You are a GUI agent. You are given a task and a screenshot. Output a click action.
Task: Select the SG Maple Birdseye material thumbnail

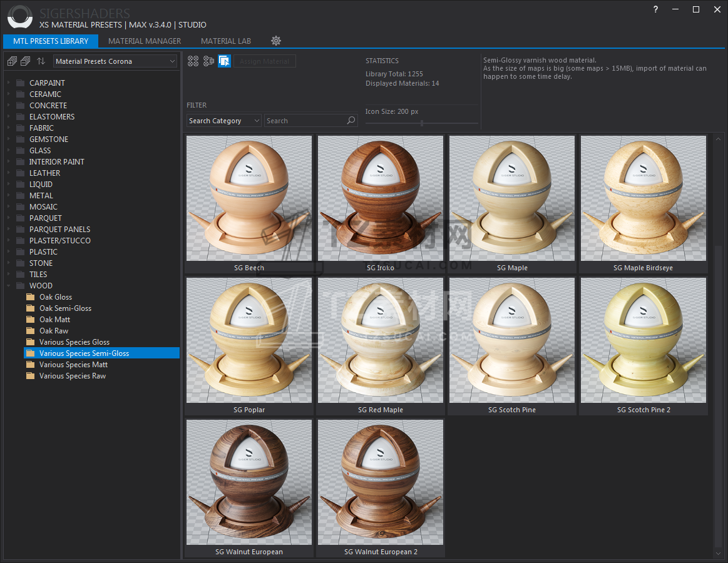pyautogui.click(x=643, y=198)
